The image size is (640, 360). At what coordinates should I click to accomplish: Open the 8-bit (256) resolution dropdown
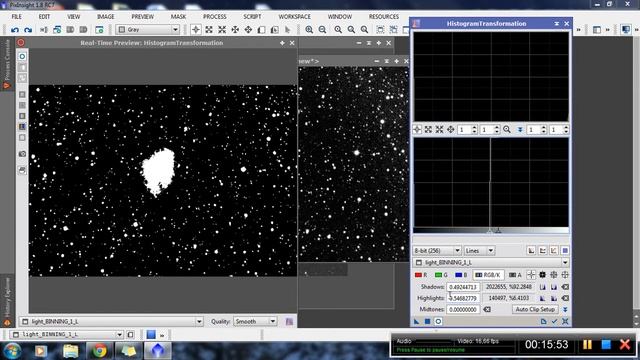tap(437, 251)
